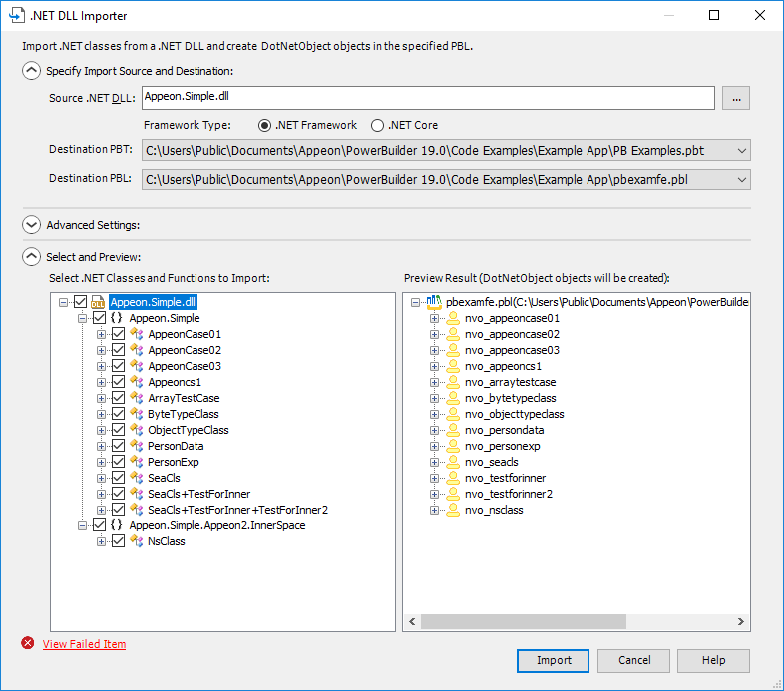Click the Help button
Image resolution: width=784 pixels, height=691 pixels.
pyautogui.click(x=713, y=660)
